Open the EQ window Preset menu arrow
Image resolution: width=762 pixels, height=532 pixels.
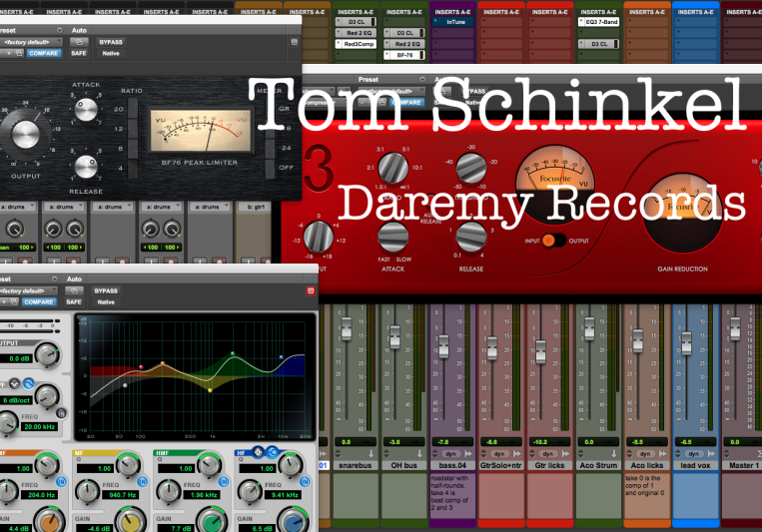[x=54, y=278]
